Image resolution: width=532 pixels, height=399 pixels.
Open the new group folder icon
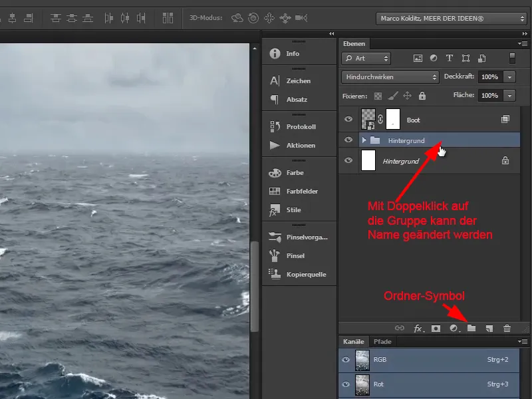(471, 328)
